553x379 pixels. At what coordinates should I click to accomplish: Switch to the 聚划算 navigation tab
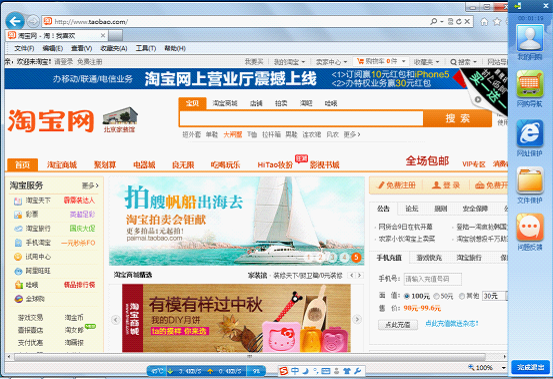105,165
